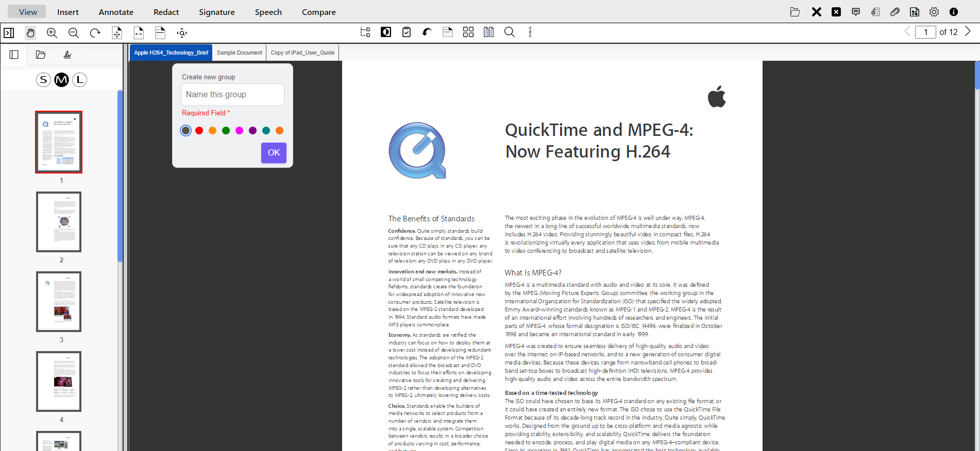Open the settings gear
Viewport: 980px width, 451px height.
pyautogui.click(x=934, y=12)
